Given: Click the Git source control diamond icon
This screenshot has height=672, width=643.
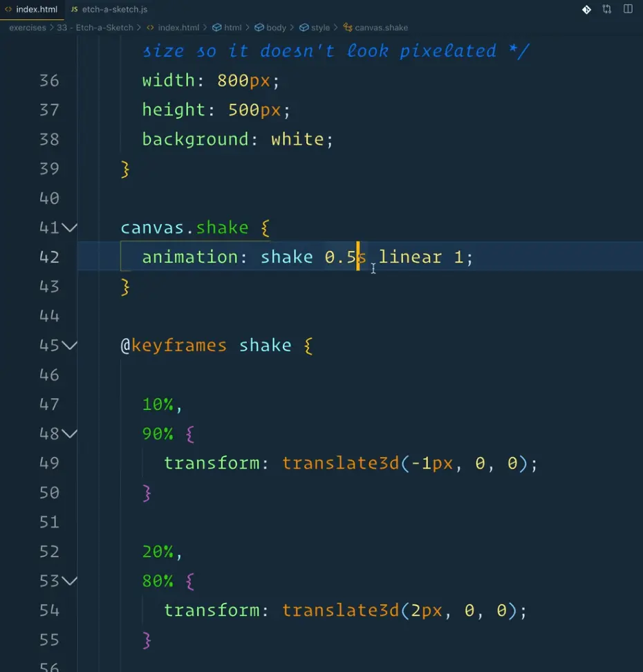Looking at the screenshot, I should [586, 10].
